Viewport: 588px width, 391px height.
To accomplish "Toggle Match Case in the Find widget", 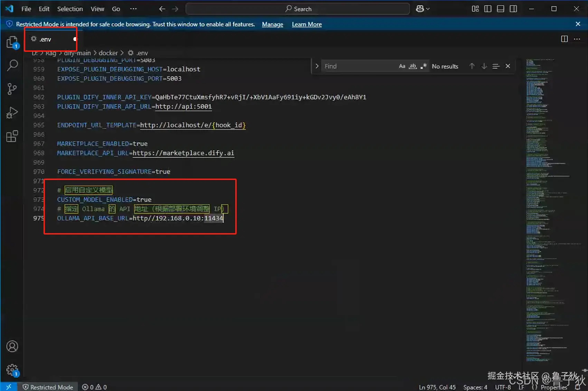I will (x=402, y=66).
